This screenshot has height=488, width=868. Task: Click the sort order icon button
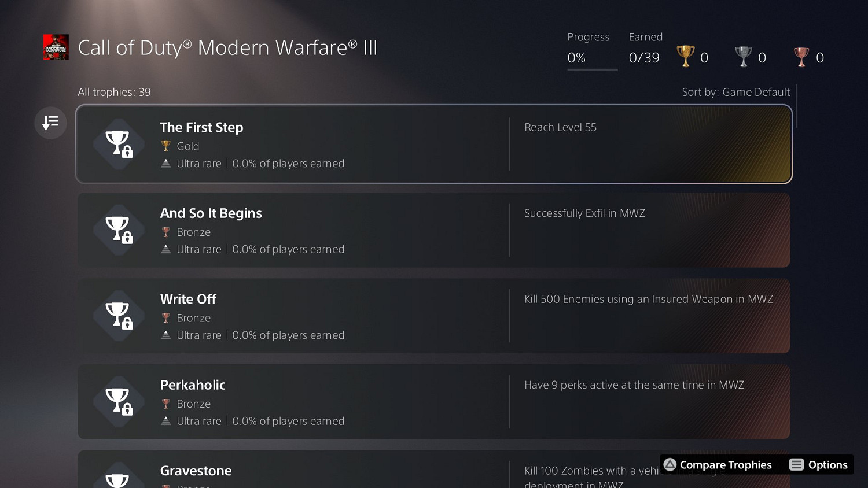click(50, 123)
